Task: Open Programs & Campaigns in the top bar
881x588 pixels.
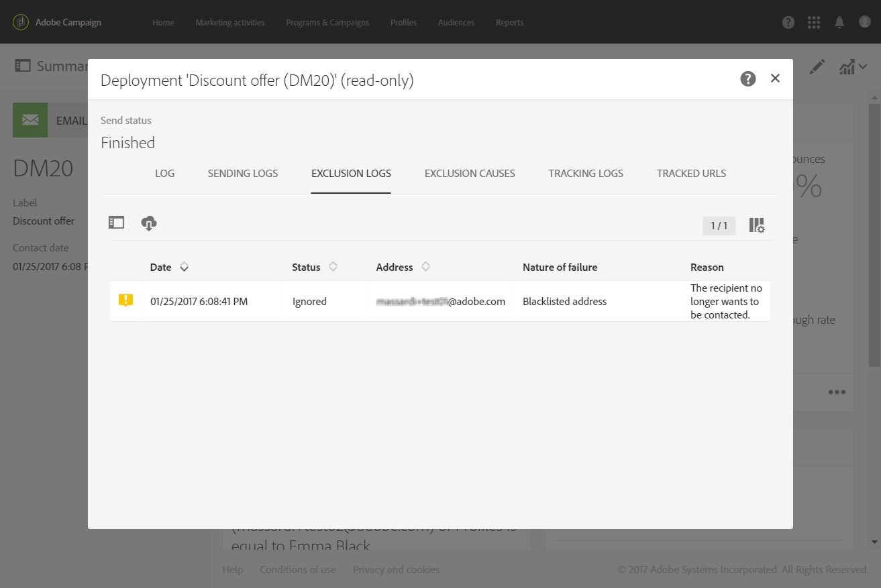Action: [327, 23]
